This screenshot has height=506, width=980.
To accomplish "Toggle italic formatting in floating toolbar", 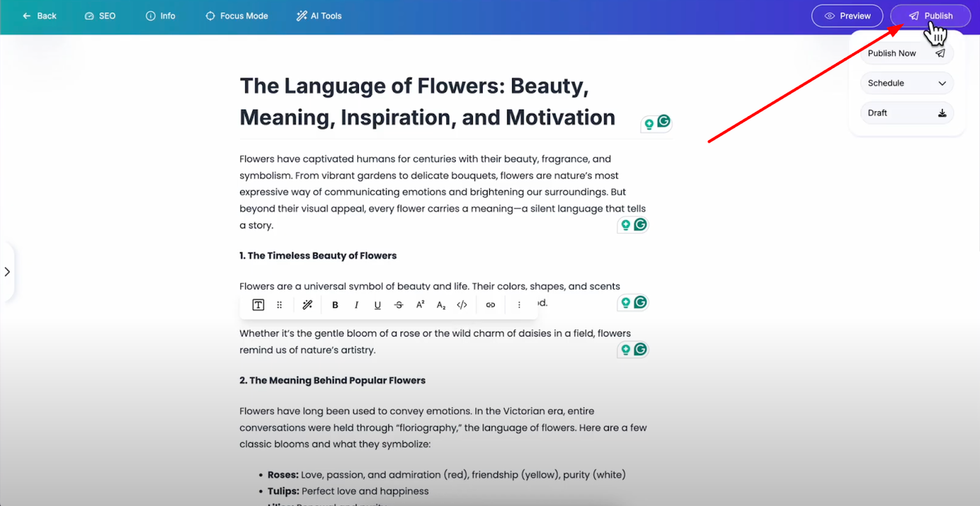I will point(356,305).
